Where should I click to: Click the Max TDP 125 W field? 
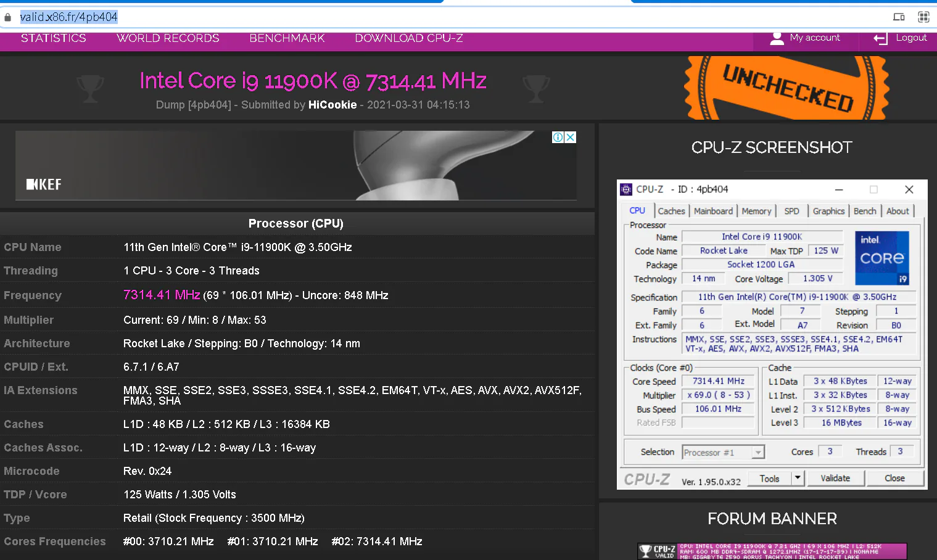point(825,250)
